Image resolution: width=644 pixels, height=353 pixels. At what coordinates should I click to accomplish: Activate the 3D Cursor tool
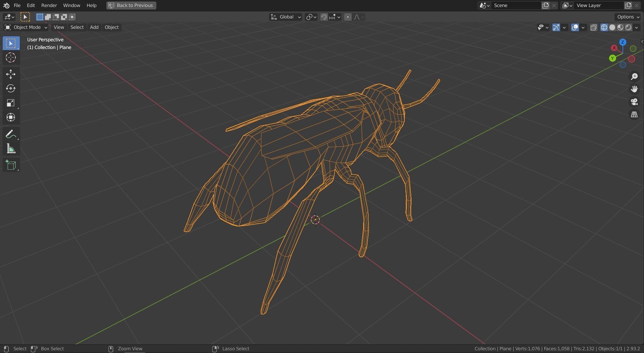11,58
